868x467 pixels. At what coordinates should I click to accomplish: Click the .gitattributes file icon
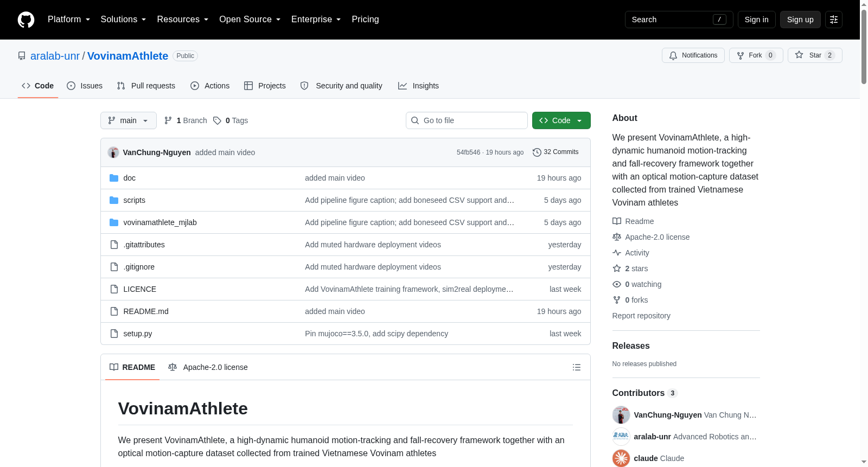pyautogui.click(x=114, y=245)
